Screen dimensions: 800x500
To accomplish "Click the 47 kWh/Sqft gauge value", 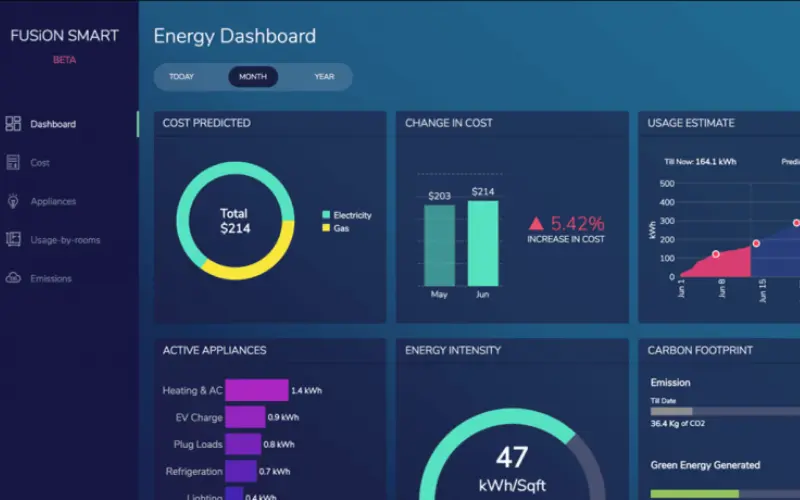I will point(512,468).
